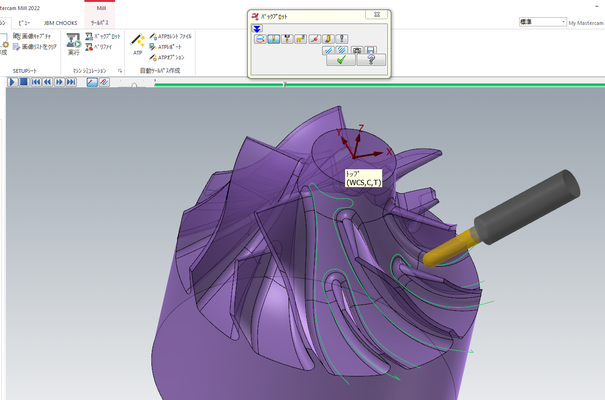Start backplot playback with the play button

[x=12, y=82]
